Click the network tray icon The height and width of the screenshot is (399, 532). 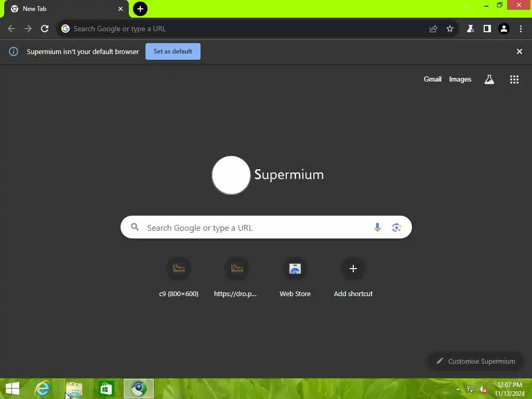pos(470,389)
